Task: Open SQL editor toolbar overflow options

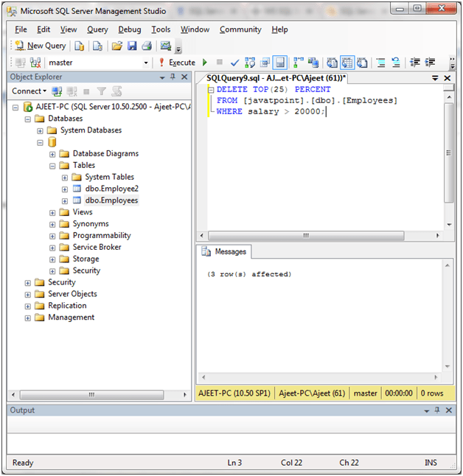Action: pyautogui.click(x=453, y=63)
